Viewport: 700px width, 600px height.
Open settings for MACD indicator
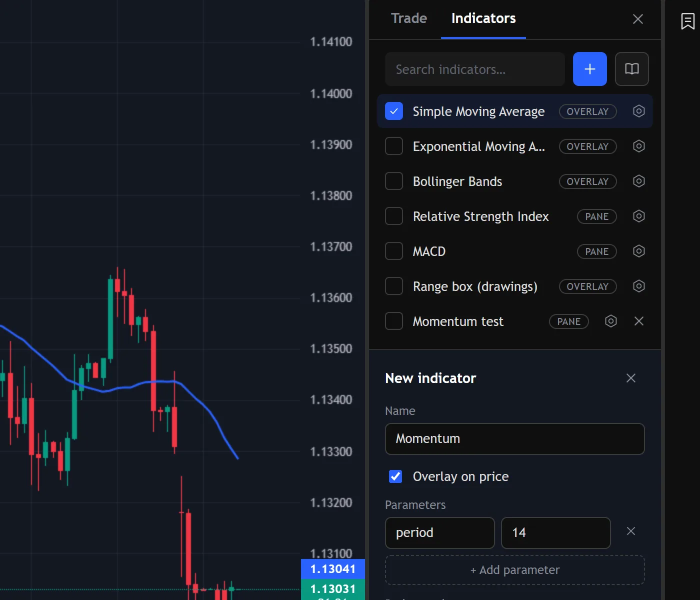pos(638,251)
